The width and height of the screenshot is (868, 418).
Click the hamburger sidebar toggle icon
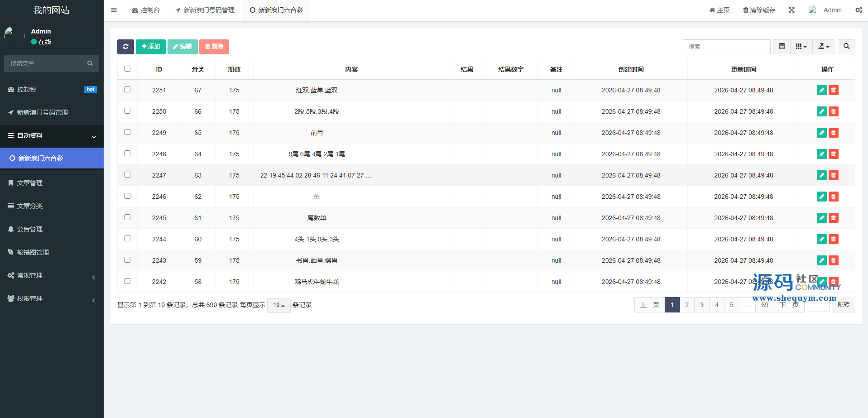[x=114, y=10]
